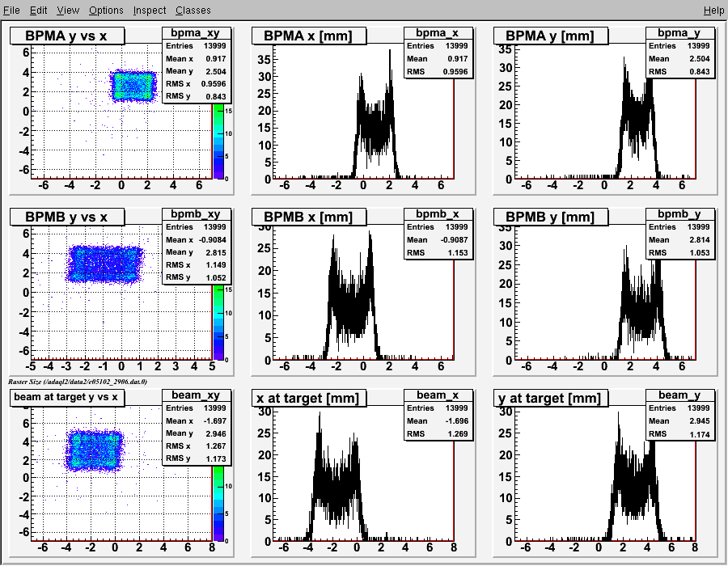Screen dimensions: 728x566
Task: Click the bpmb_y statistics box header
Action: (679, 214)
